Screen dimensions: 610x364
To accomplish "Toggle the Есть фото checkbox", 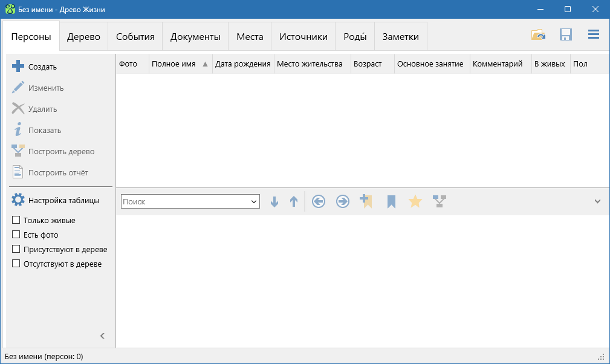I will 16,235.
